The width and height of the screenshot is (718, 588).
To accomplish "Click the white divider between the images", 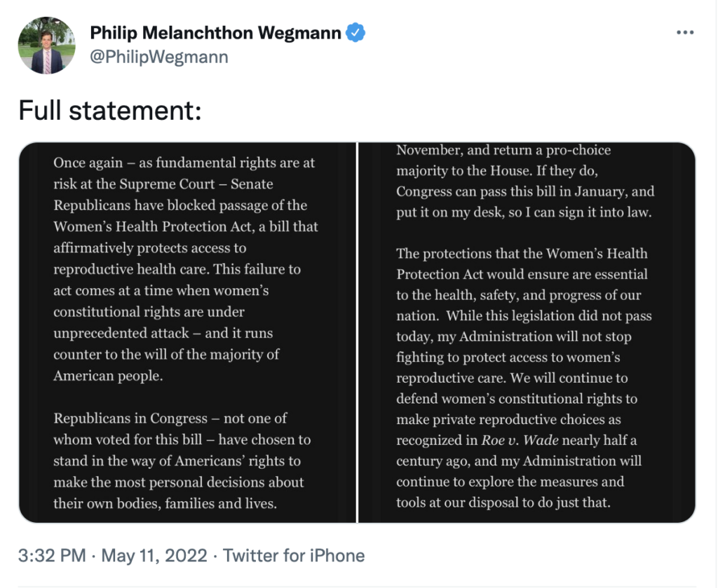I will 358,332.
